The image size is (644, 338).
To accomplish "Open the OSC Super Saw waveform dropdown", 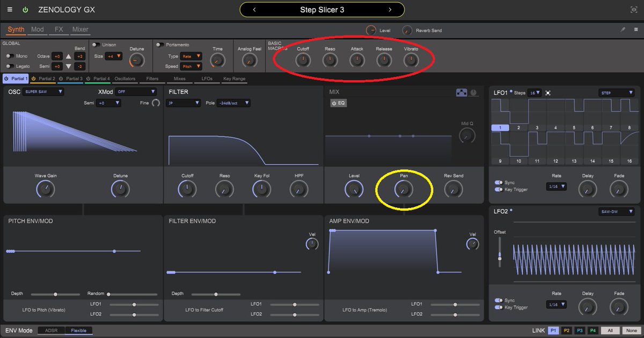I will 43,92.
